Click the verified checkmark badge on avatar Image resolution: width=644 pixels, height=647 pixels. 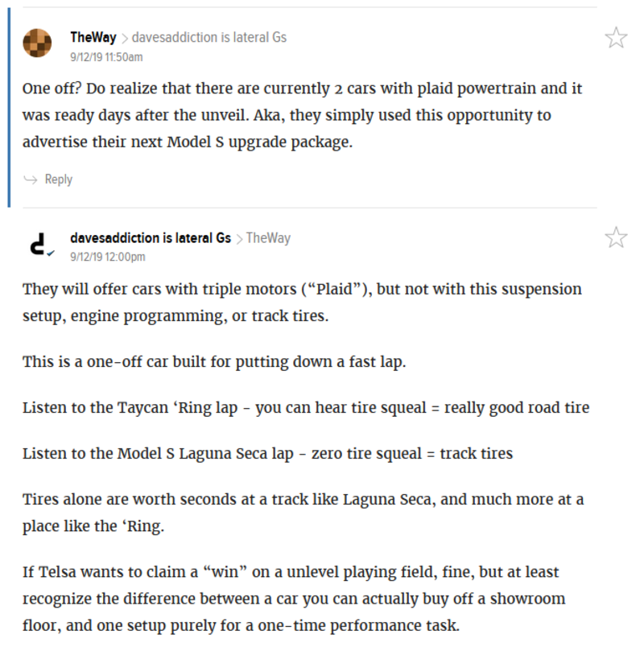pyautogui.click(x=51, y=253)
